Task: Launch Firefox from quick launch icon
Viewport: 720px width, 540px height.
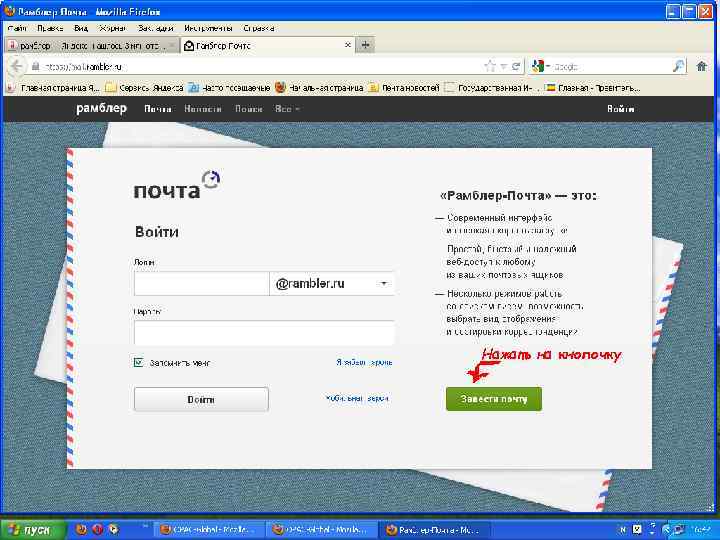Action: pos(81,529)
